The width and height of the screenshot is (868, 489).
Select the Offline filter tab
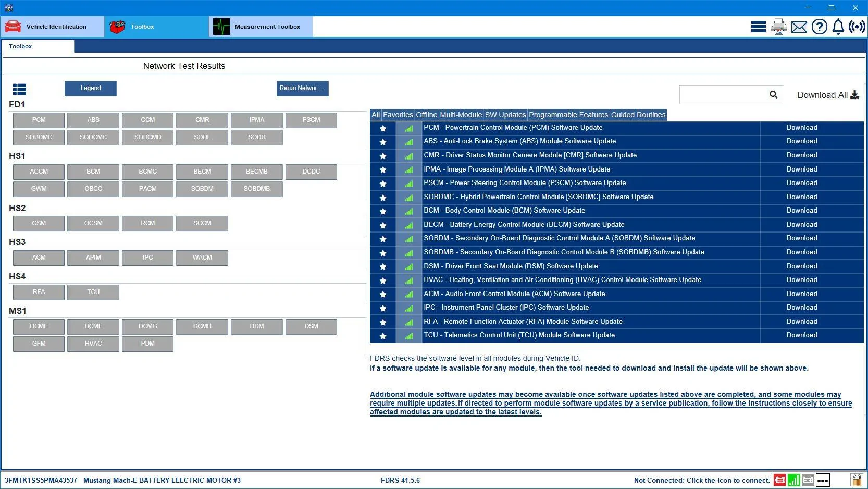coord(427,115)
